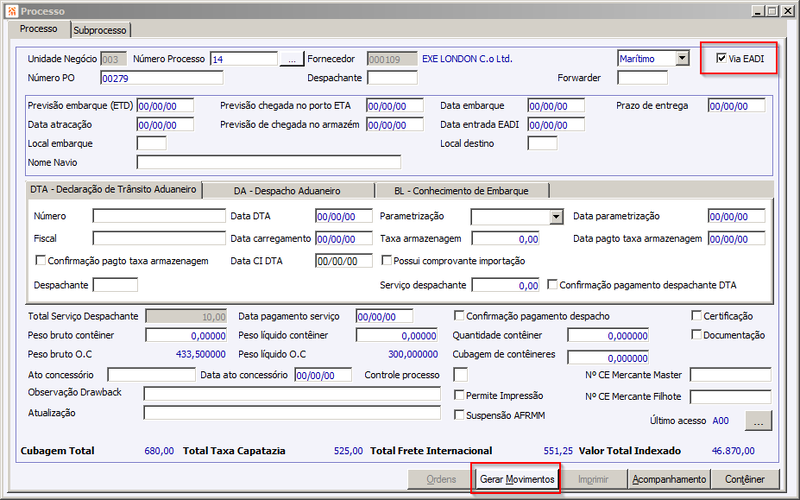Select Data entrada EADI field
800x500 pixels.
tap(556, 125)
